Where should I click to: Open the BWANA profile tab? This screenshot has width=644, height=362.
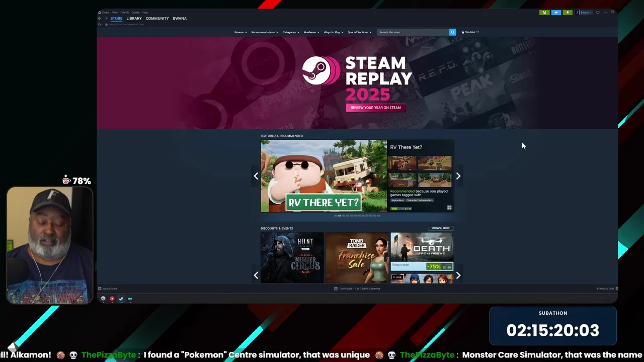180,19
